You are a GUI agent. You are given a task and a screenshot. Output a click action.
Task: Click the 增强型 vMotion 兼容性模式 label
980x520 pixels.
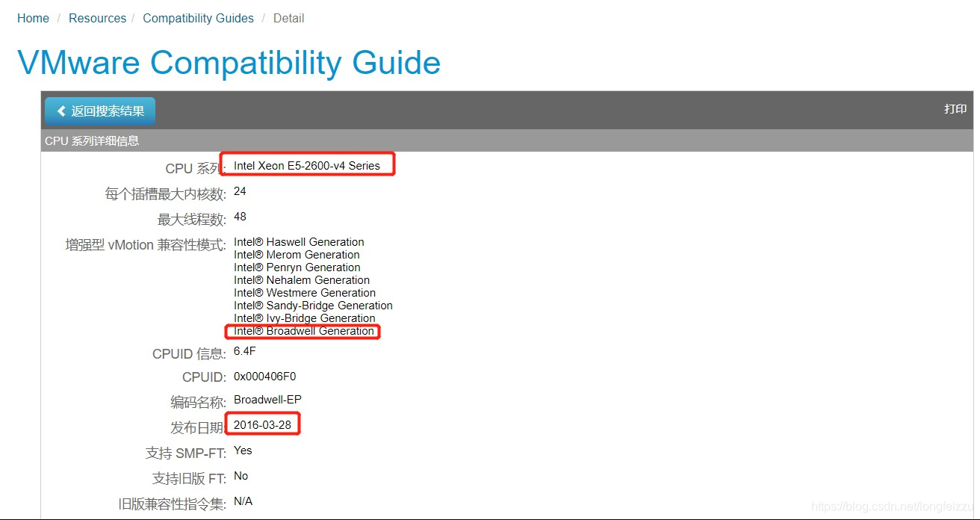(146, 245)
